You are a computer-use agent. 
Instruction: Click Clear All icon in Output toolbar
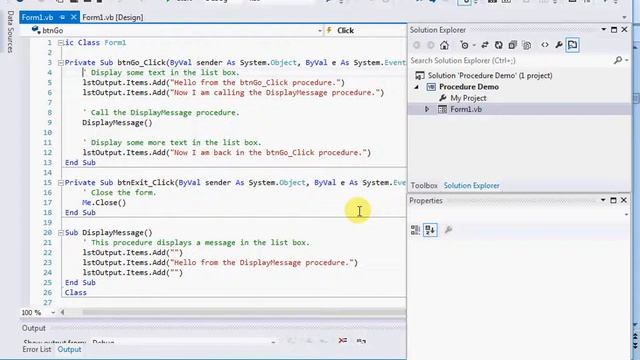(342, 340)
